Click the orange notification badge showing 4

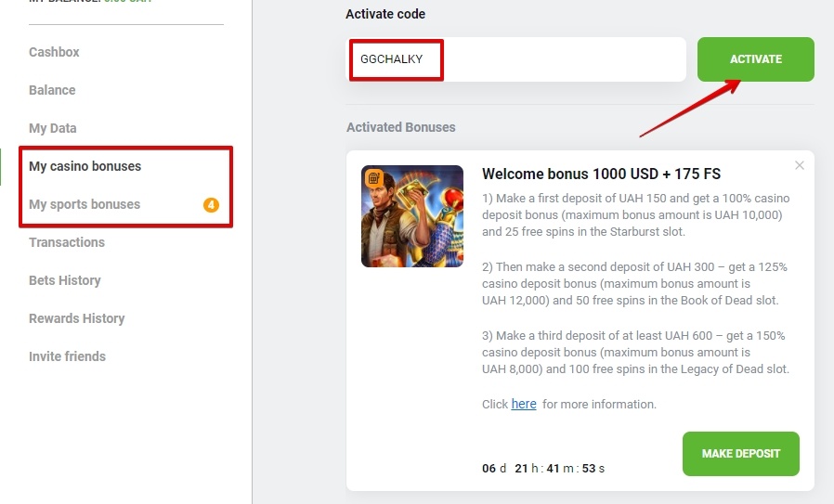tap(211, 204)
